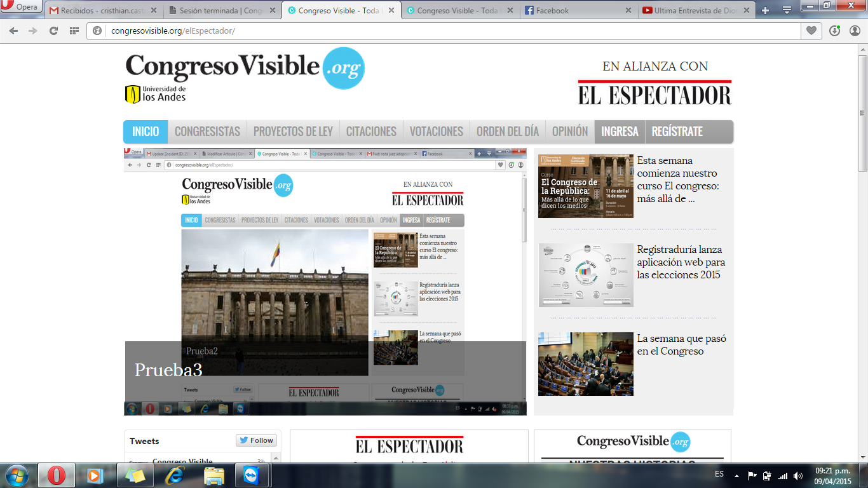Click the site info globe in address bar

(98, 30)
